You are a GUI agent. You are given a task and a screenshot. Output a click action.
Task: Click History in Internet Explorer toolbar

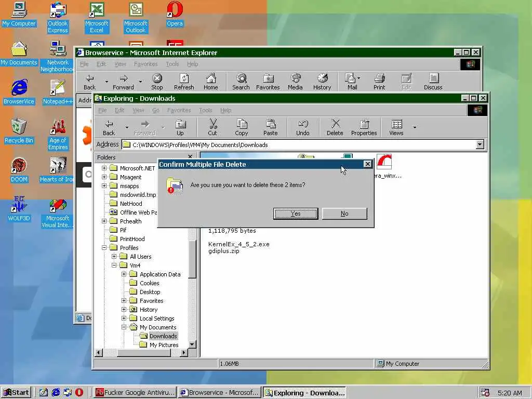point(322,82)
